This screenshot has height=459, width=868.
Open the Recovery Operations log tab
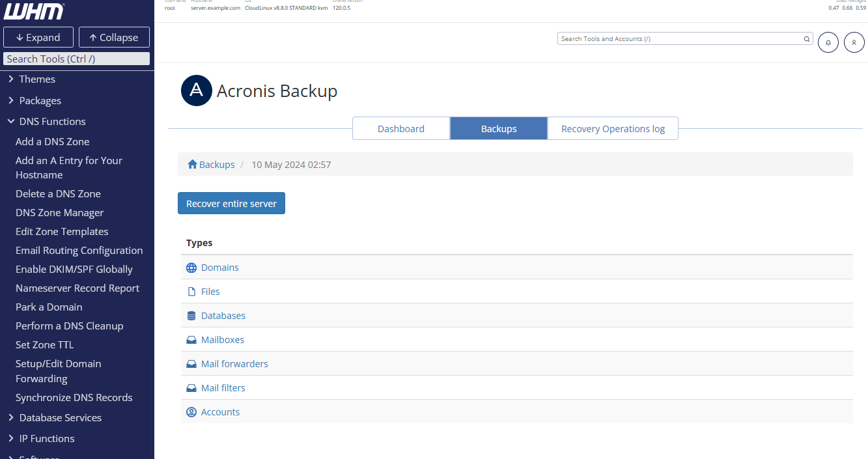pyautogui.click(x=612, y=128)
